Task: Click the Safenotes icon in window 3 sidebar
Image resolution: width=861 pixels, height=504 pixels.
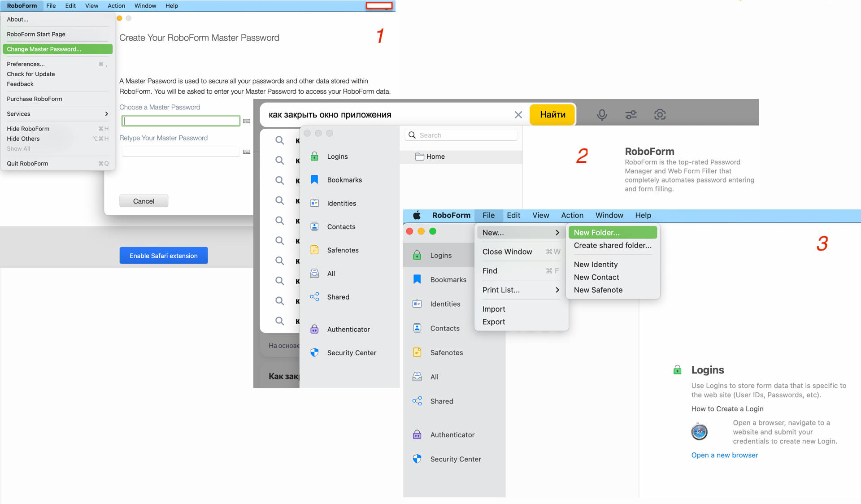Action: coord(417,352)
